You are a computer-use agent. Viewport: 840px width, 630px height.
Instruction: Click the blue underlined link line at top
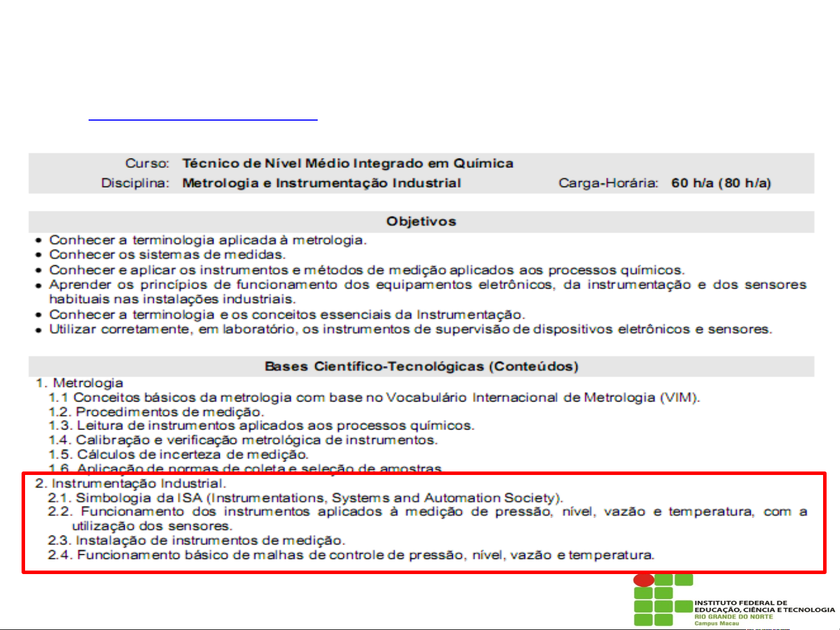203,119
